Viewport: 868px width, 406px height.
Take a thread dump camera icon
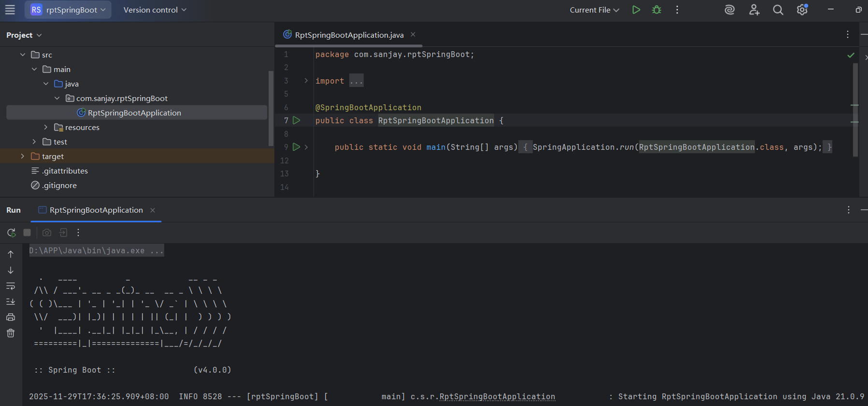click(x=47, y=232)
